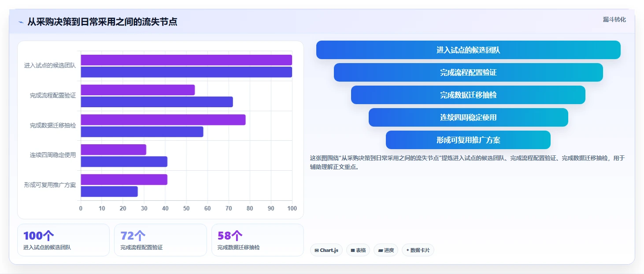Click the title 从采购决策到日常采用之间的流失节点
Viewport: 644px width, 274px height.
click(x=102, y=22)
